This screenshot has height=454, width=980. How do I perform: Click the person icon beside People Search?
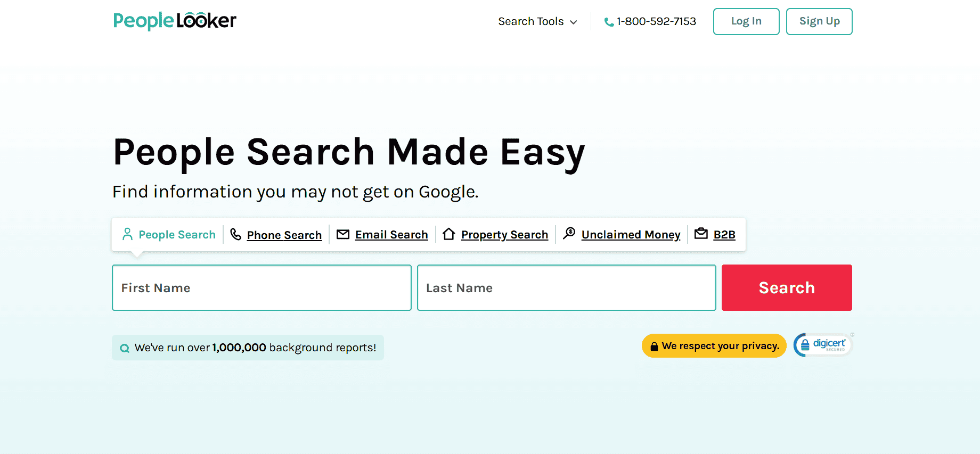pyautogui.click(x=127, y=234)
